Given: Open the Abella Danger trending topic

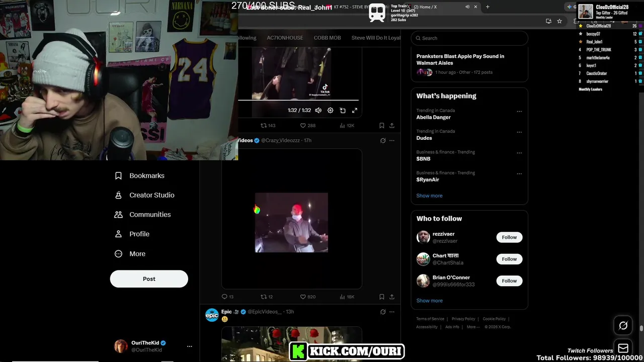Looking at the screenshot, I should 433,117.
